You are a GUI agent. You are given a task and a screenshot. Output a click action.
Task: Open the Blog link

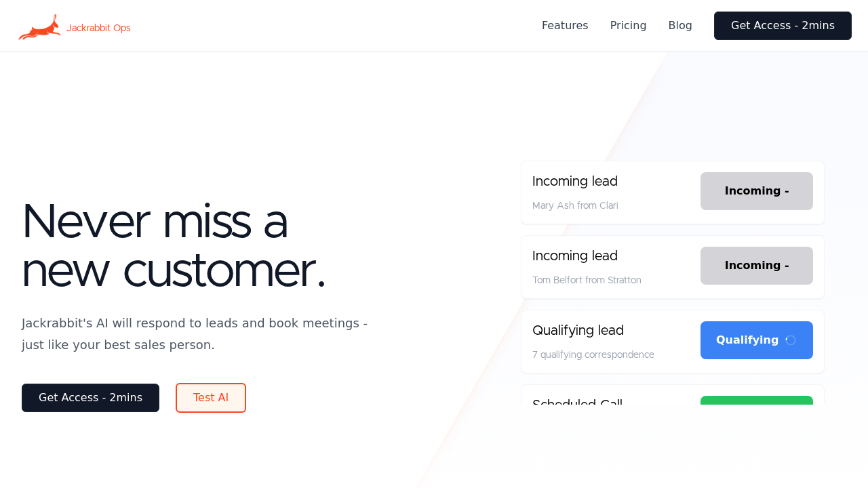680,26
